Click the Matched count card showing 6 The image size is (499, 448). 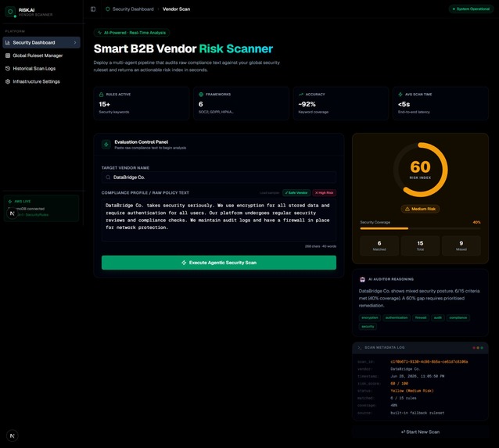(379, 246)
